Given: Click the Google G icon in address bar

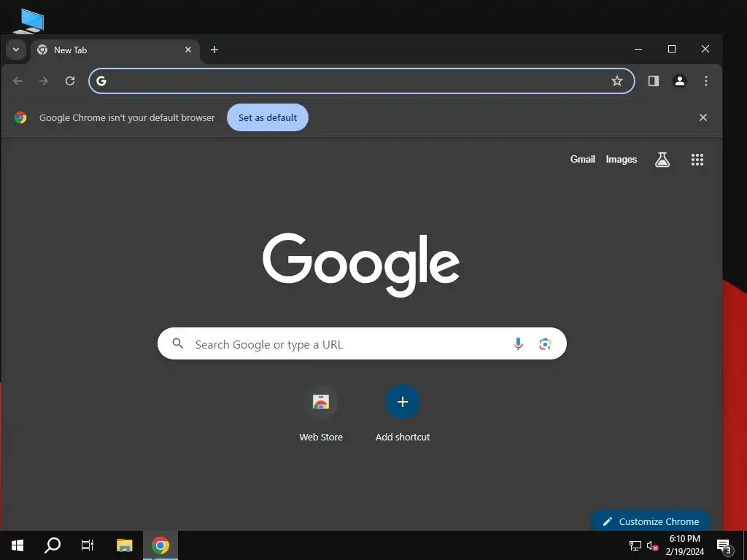Looking at the screenshot, I should click(x=101, y=81).
